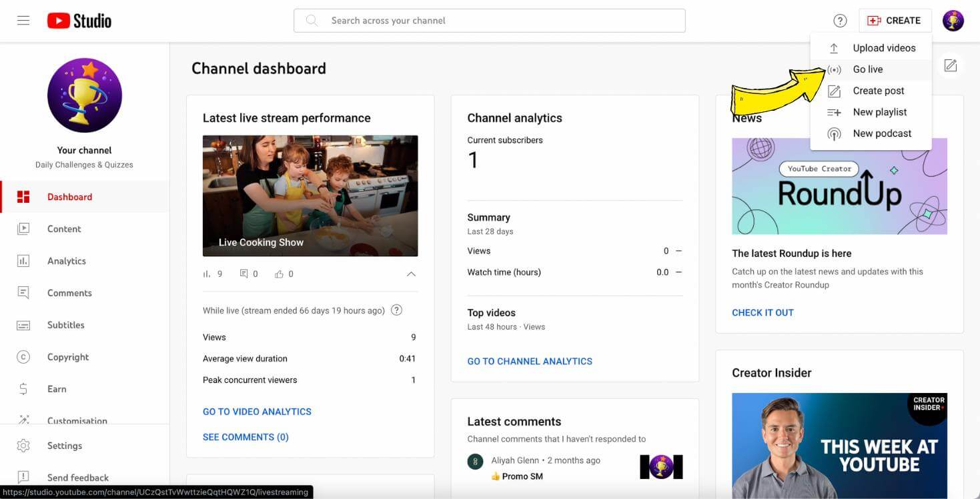Click the 'Average view duration' row
The height and width of the screenshot is (499, 980).
pyautogui.click(x=310, y=359)
